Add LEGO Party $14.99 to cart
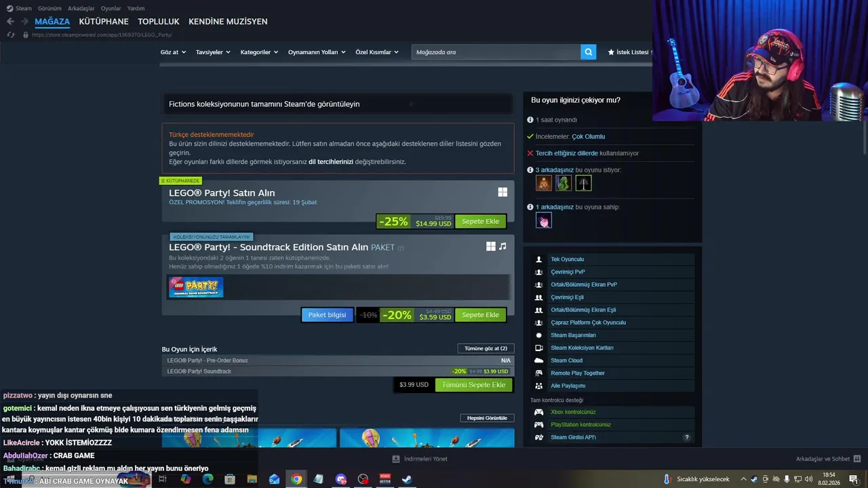The image size is (868, 488). (x=480, y=222)
